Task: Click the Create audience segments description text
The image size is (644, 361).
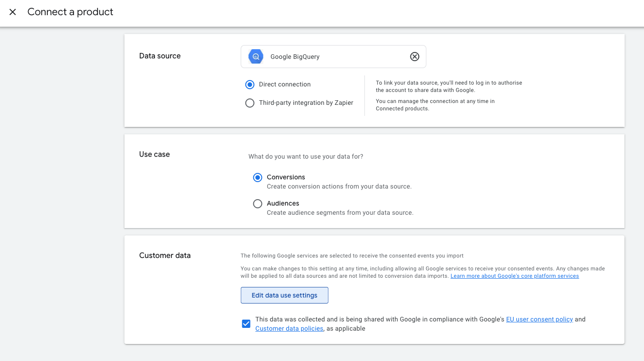Action: click(x=340, y=213)
